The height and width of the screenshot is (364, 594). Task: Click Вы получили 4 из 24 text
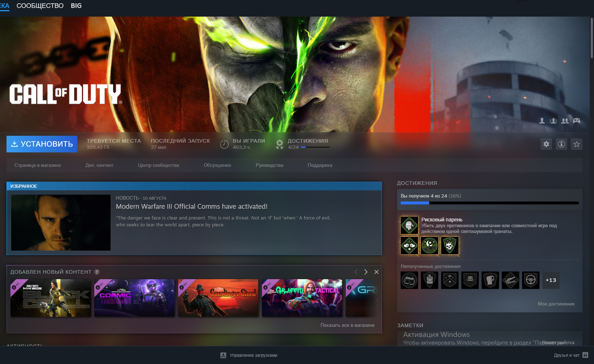424,196
